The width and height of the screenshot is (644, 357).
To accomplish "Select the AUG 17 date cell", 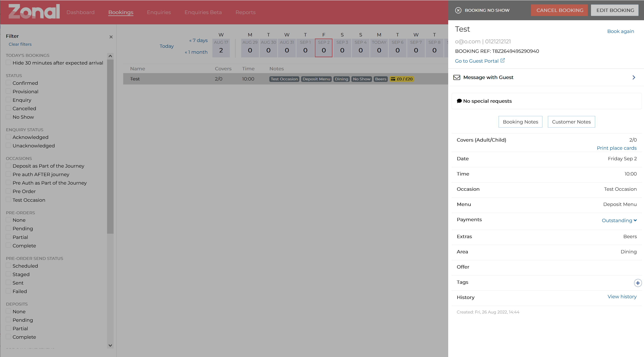I will 221,48.
